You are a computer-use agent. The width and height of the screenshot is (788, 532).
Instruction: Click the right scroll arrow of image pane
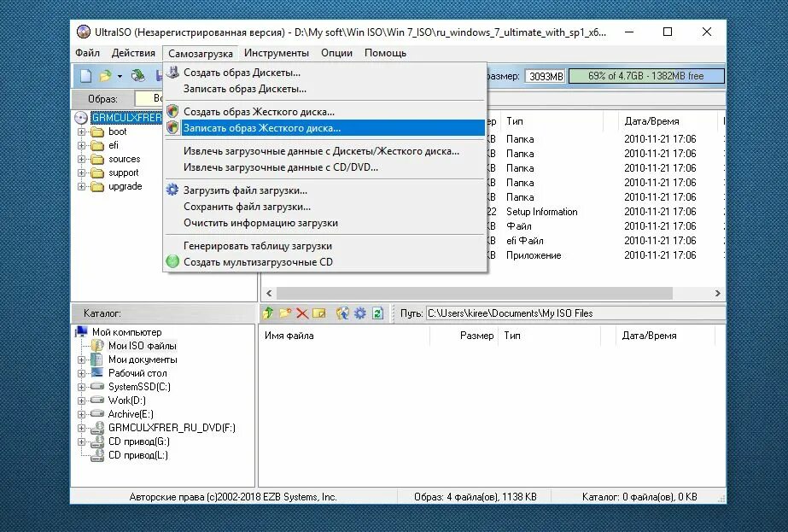click(717, 293)
